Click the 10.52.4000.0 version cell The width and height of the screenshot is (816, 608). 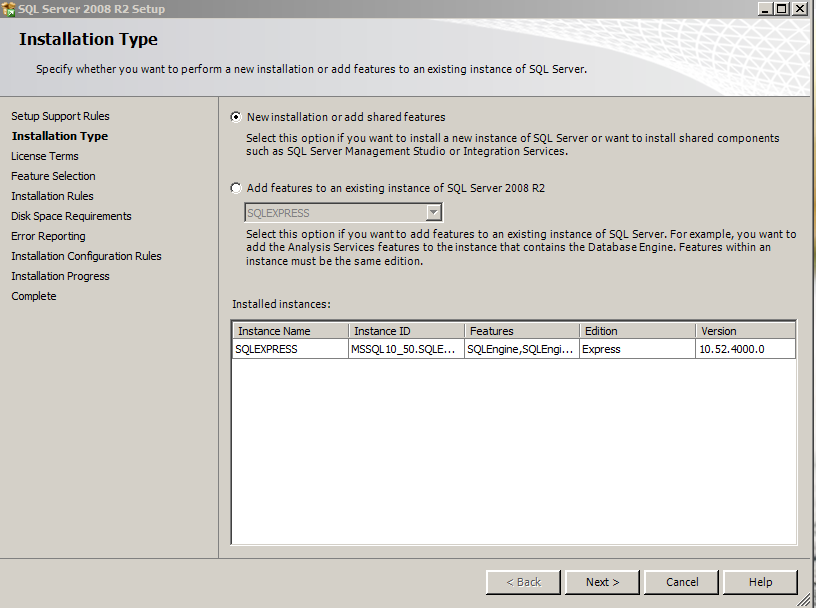coord(745,349)
